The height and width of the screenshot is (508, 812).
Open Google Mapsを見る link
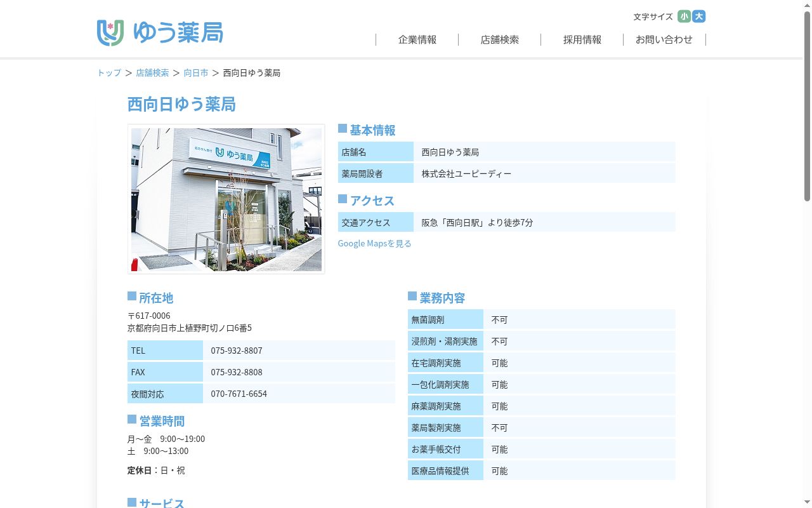pos(375,243)
